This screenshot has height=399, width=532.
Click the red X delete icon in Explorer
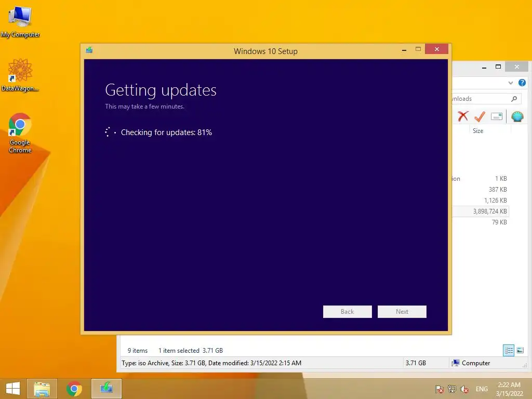tap(463, 116)
